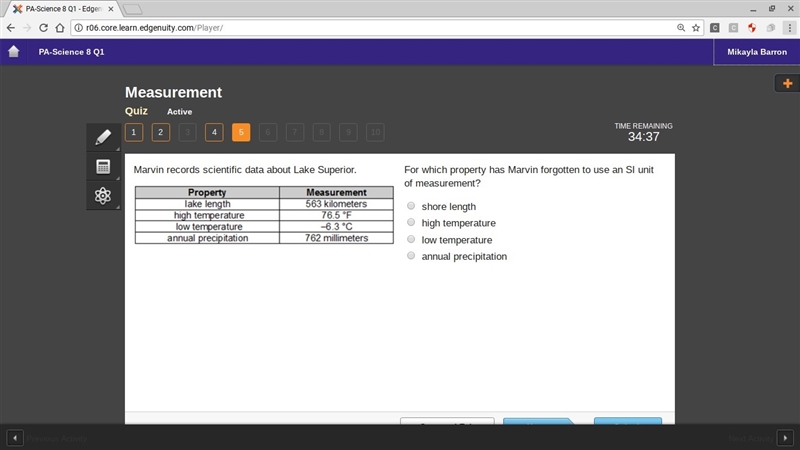Bookmark this page with the star
800x450 pixels.
[696, 28]
